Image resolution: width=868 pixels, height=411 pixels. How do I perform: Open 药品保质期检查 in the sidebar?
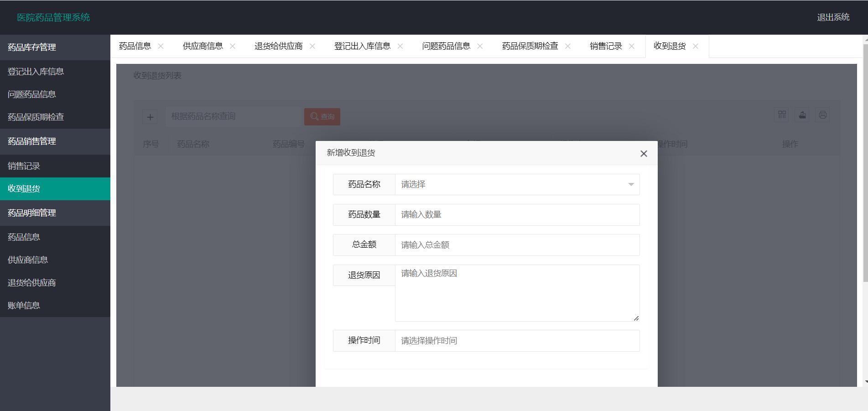coord(55,117)
